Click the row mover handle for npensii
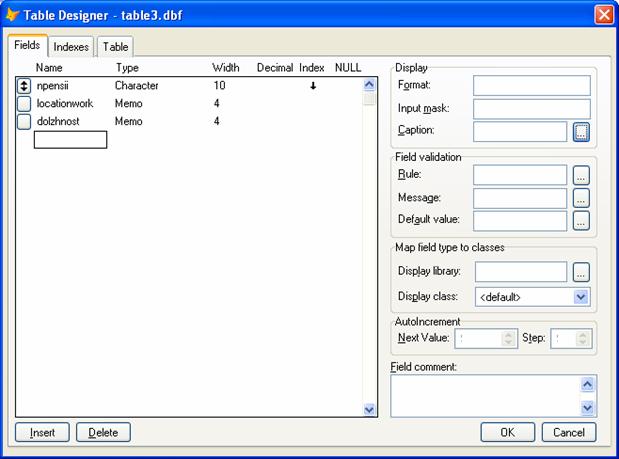Viewport: 619px width, 459px height. 25,86
